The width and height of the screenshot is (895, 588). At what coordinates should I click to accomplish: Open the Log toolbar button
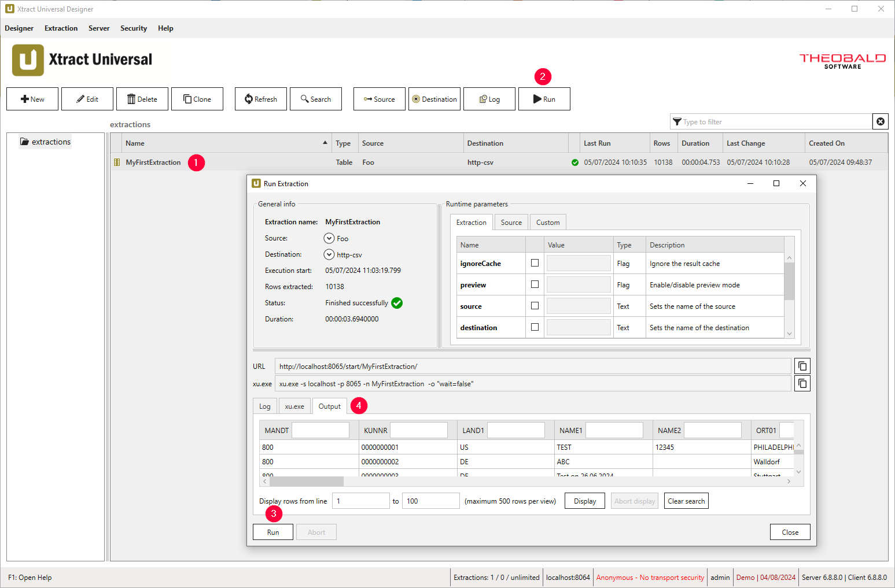[x=489, y=99]
